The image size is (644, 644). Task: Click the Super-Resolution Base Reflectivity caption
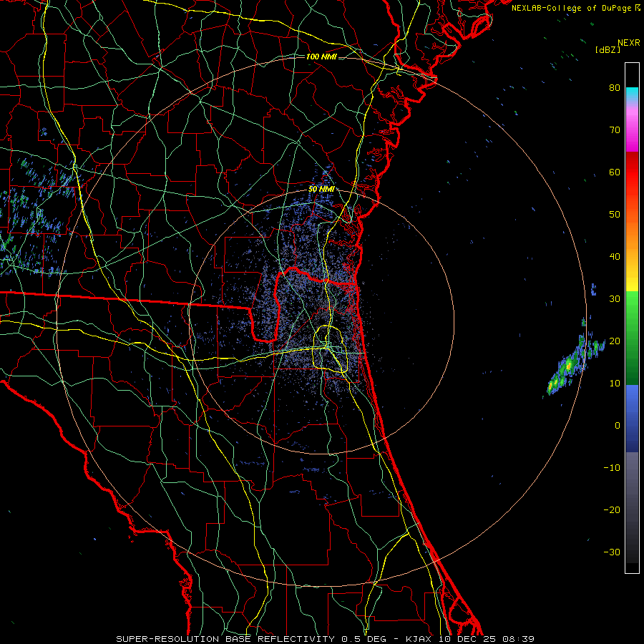pos(325,639)
